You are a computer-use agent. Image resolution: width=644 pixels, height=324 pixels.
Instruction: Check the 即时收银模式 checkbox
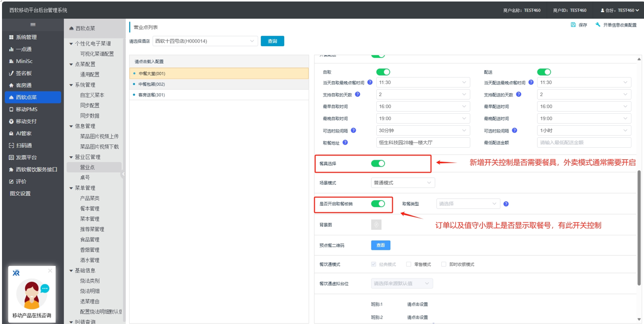click(443, 264)
